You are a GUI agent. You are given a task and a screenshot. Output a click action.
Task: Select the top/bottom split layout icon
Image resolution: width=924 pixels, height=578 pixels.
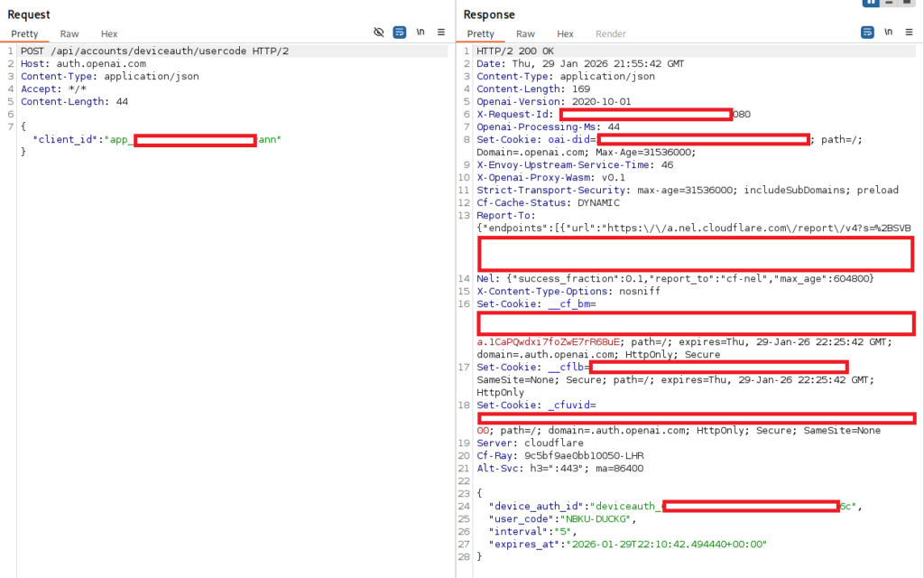coord(891,3)
